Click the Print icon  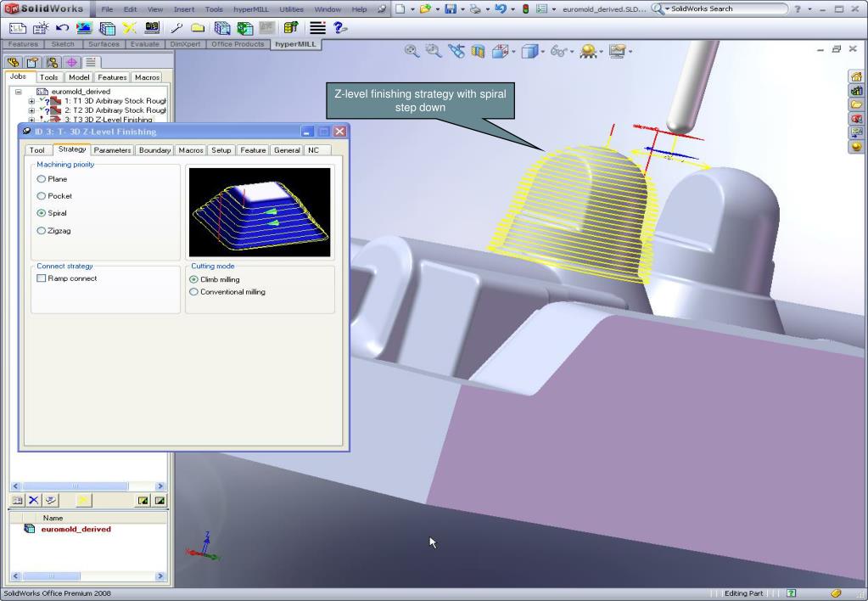point(475,8)
